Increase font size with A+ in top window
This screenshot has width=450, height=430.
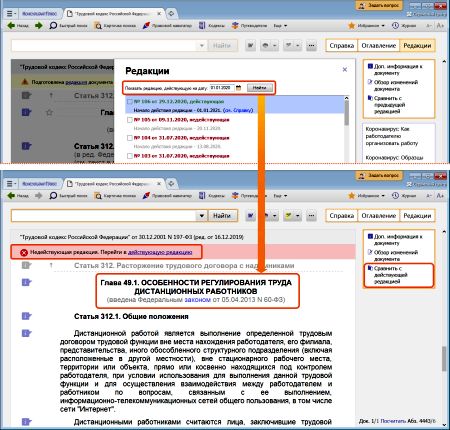tap(440, 26)
